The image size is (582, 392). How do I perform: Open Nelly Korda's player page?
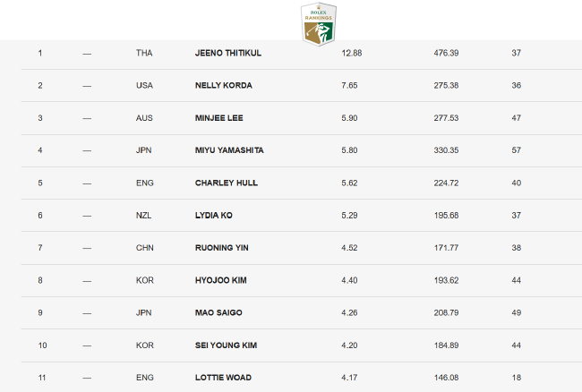point(223,85)
